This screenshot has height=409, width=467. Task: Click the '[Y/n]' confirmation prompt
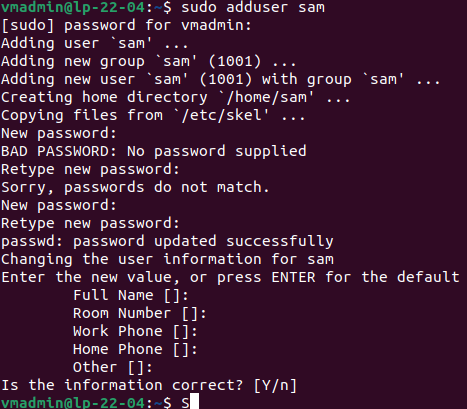275,385
